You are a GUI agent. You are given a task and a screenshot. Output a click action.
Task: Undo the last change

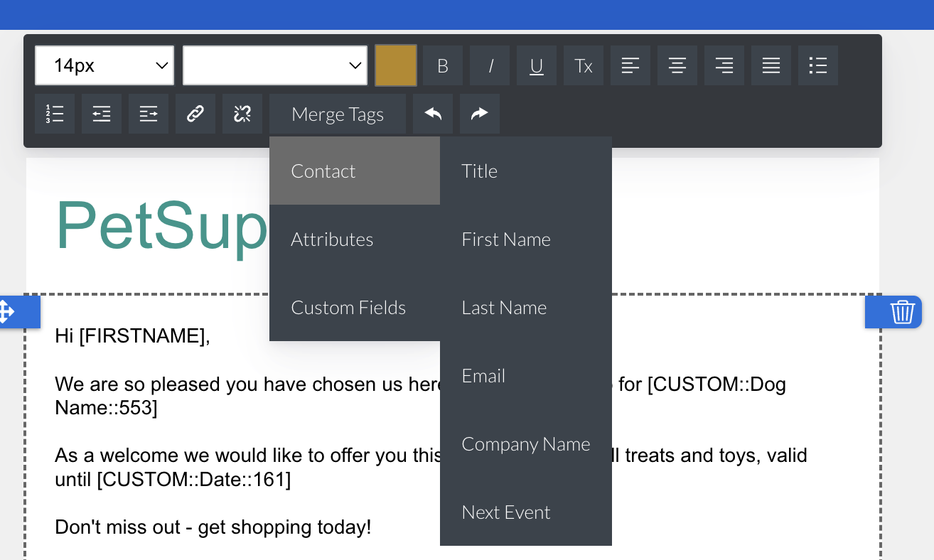(433, 114)
